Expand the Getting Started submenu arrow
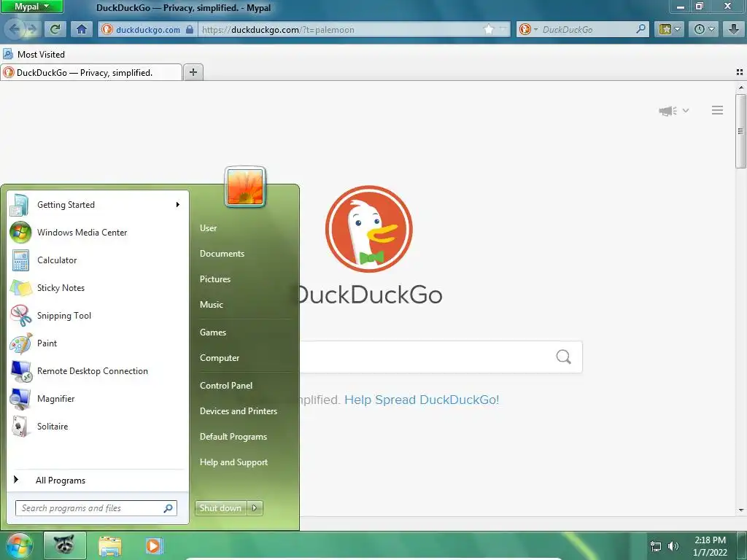 178,205
